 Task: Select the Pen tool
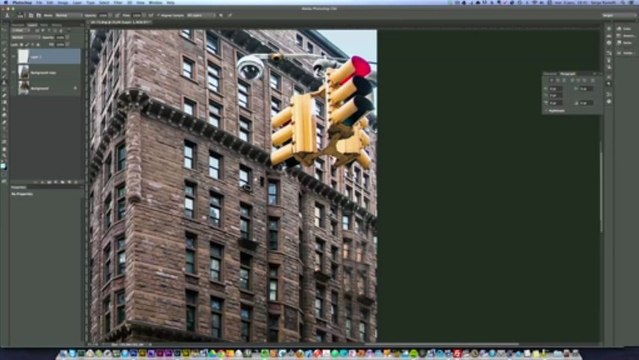4,122
